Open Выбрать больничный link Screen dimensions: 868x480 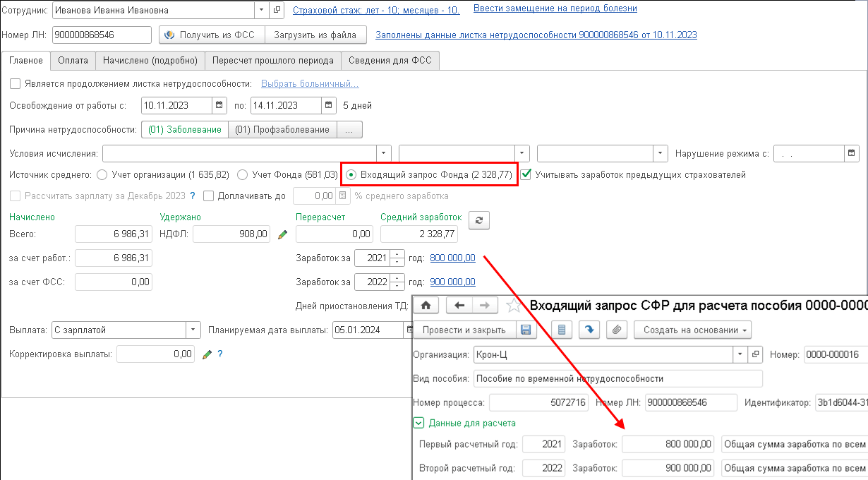310,83
